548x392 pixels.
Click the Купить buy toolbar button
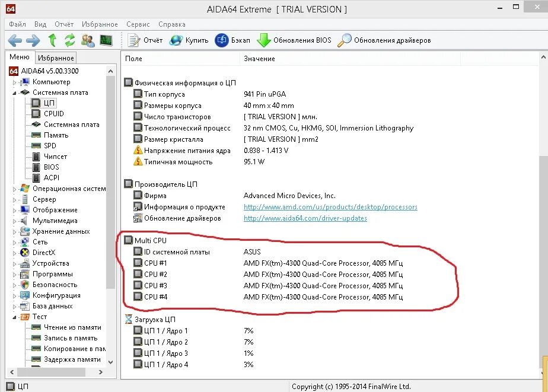tap(189, 40)
